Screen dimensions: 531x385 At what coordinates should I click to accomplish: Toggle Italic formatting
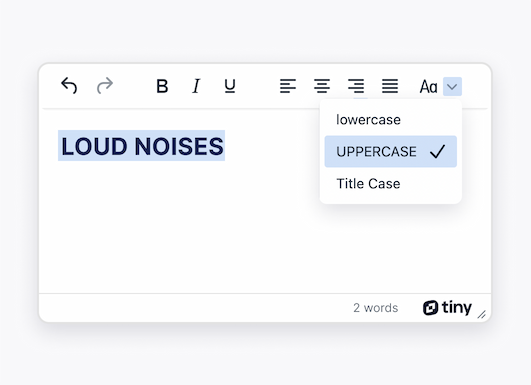click(x=196, y=86)
